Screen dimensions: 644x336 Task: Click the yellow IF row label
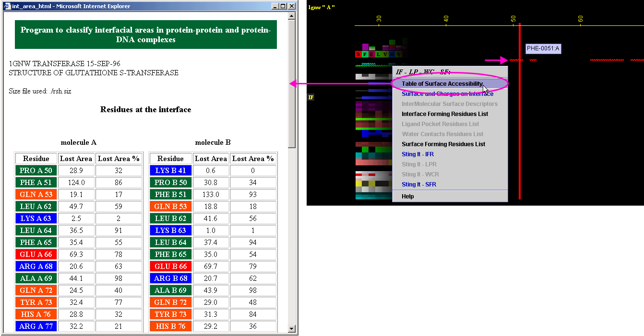tap(311, 97)
